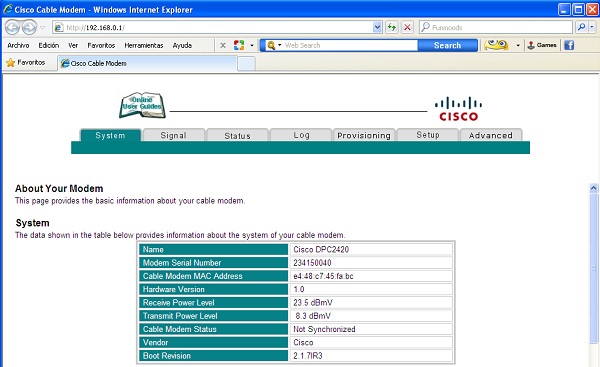This screenshot has height=367, width=600.
Task: Click the transmit power '8.3 dBmV'
Action: [x=313, y=316]
